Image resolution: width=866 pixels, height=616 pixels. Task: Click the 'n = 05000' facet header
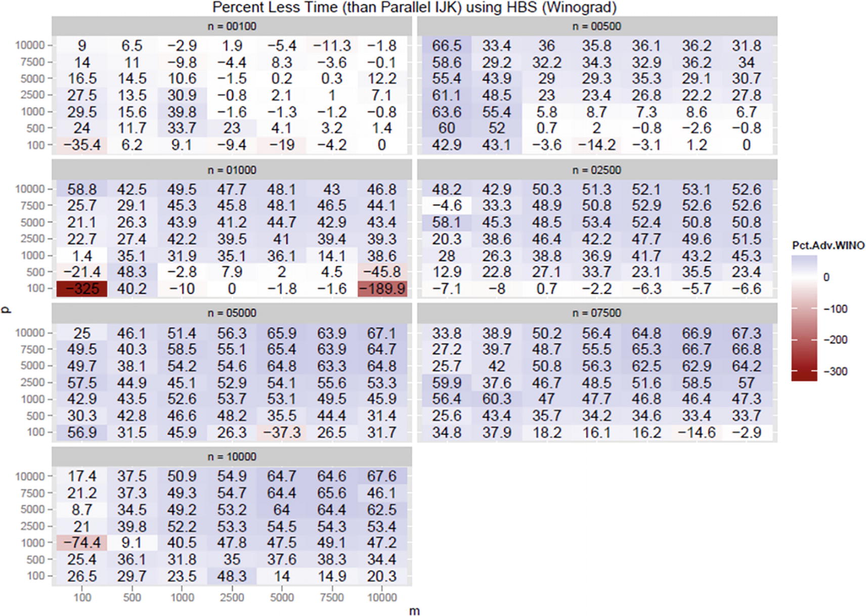[232, 313]
